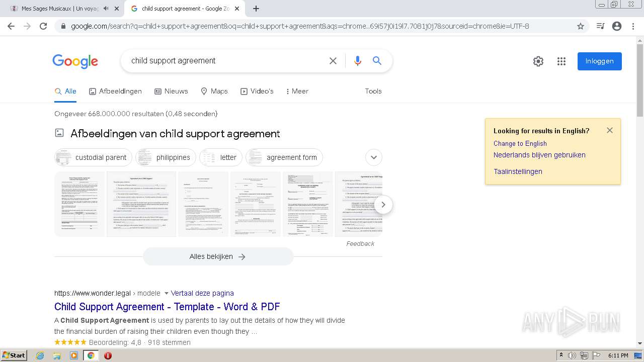Click the address bar URL
This screenshot has width=644, height=362.
(x=300, y=26)
